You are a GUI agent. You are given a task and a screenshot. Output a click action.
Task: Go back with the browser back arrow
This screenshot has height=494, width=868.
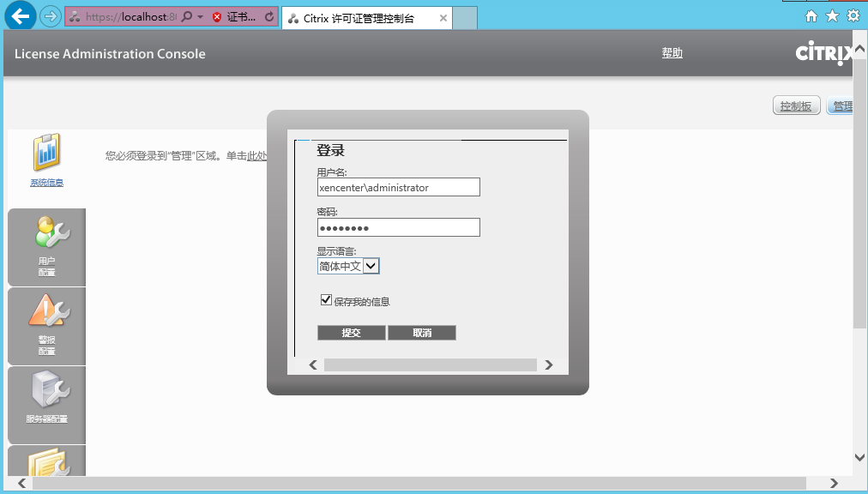click(x=21, y=16)
